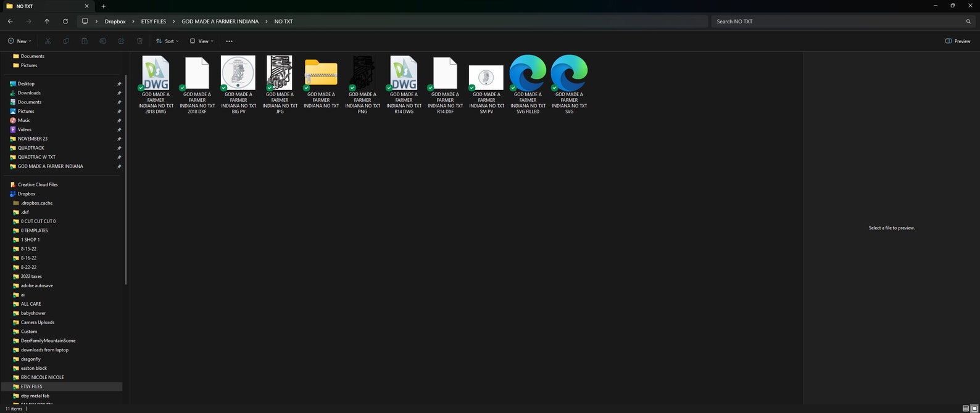980x413 pixels.
Task: Click the Back navigation arrow
Action: [10, 21]
